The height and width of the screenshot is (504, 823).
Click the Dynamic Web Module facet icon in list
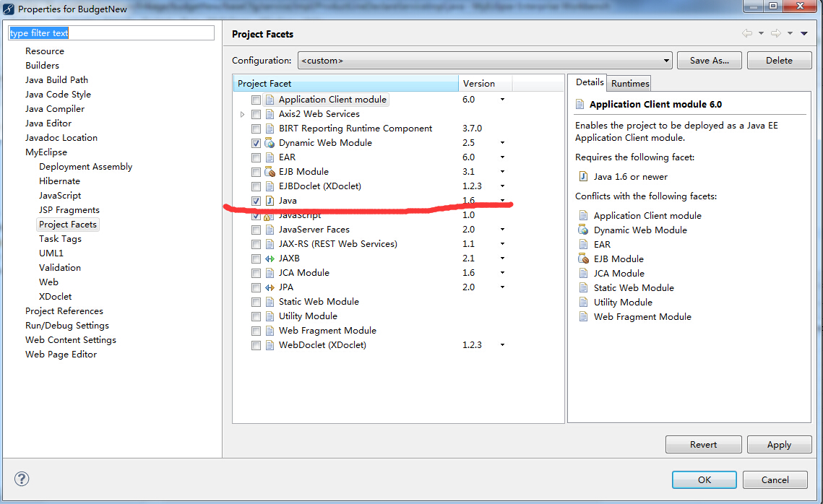click(x=270, y=143)
